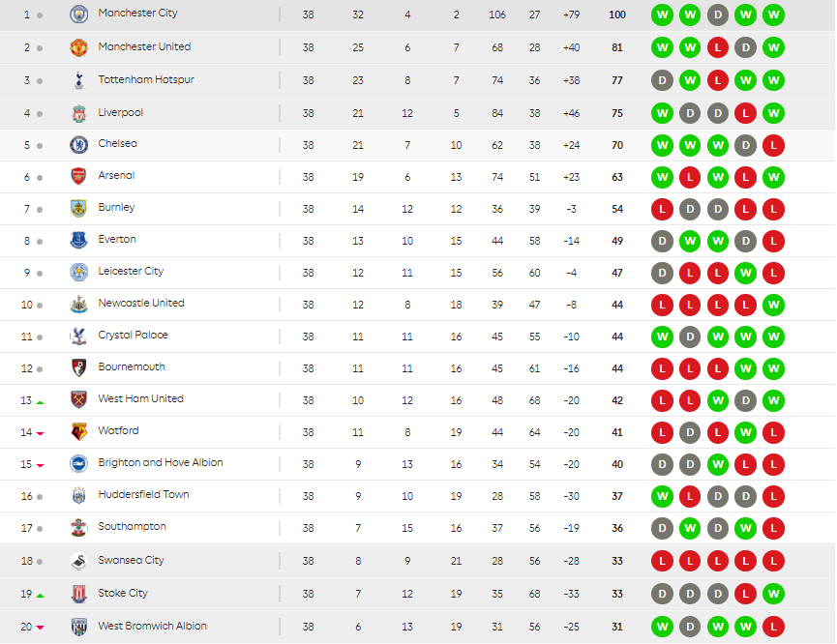Click the Watford club crest

click(79, 431)
